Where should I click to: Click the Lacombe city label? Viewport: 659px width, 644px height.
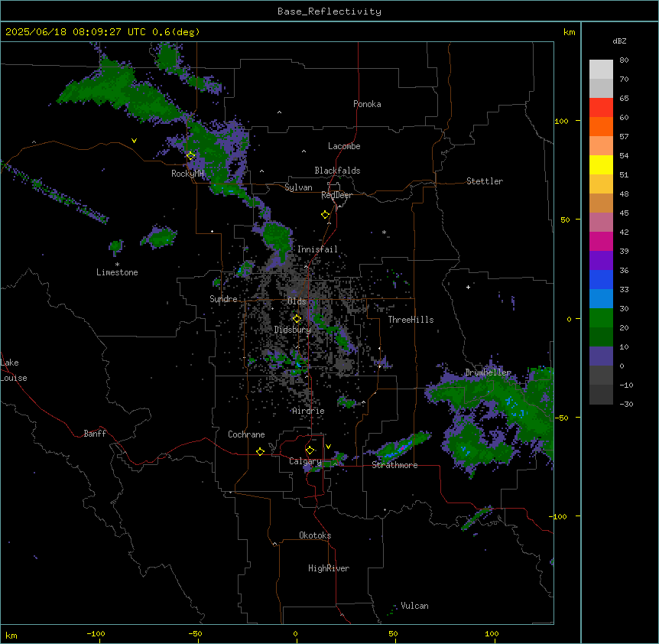click(x=344, y=146)
